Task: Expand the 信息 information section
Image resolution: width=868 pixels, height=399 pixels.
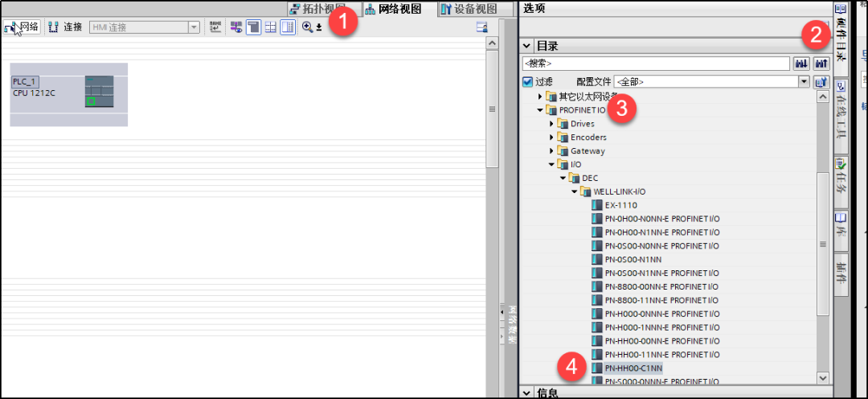Action: pos(527,393)
